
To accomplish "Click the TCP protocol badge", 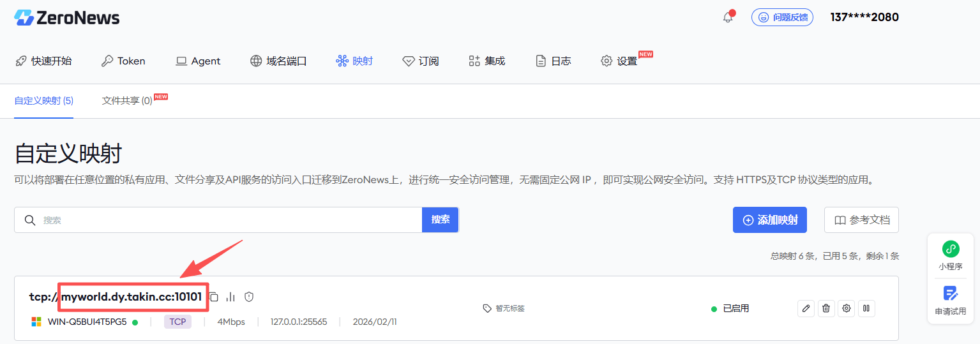I will tap(177, 322).
